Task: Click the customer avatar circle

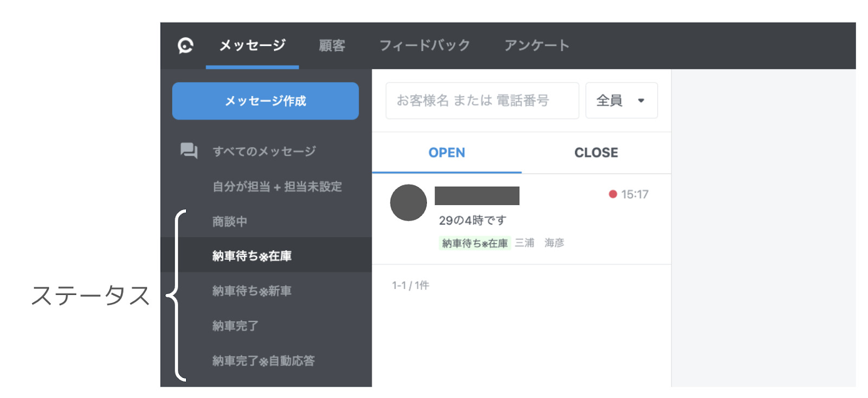Action: pos(408,203)
